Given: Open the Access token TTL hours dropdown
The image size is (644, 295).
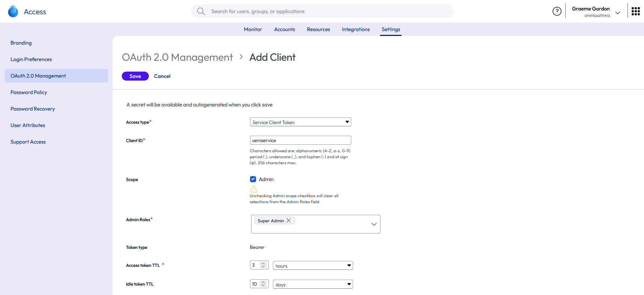Looking at the screenshot, I should tap(313, 266).
